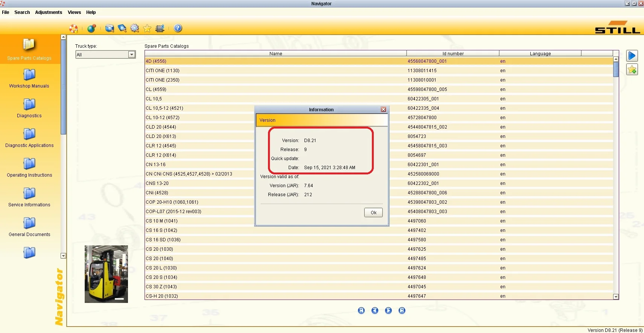Open favorites with the star toolbar icon
Image resolution: width=644 pixels, height=333 pixels.
pyautogui.click(x=147, y=29)
